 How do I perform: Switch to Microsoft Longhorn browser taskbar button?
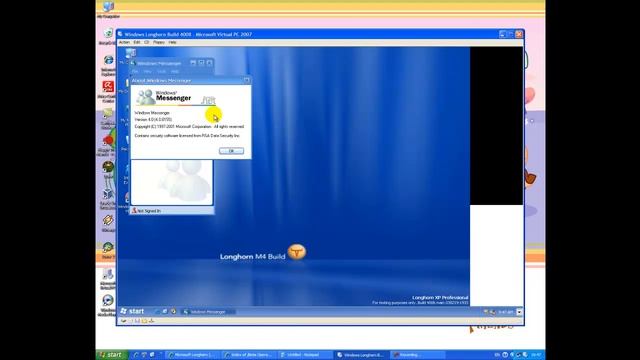pyautogui.click(x=193, y=355)
